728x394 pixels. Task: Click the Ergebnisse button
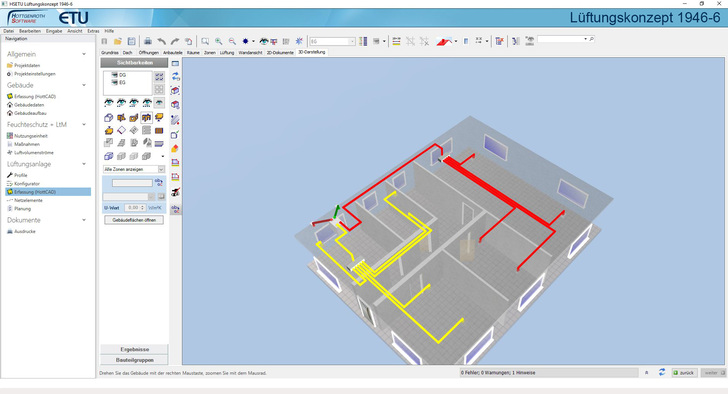pyautogui.click(x=134, y=349)
